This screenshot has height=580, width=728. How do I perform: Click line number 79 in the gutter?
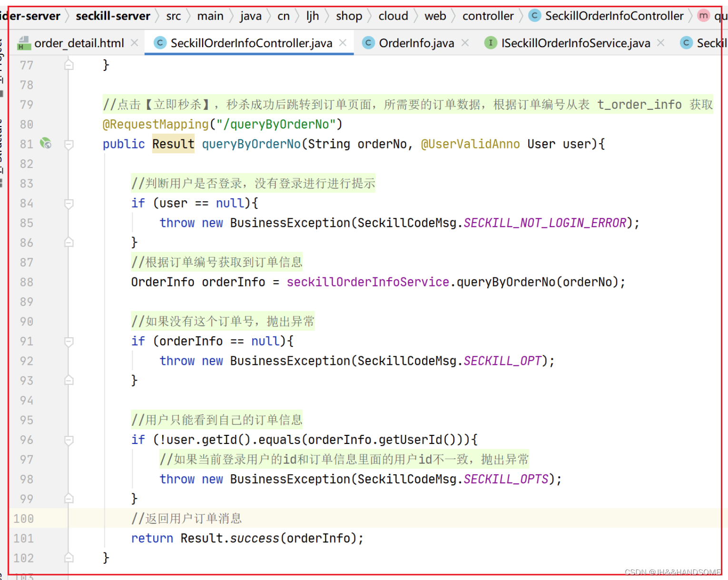pyautogui.click(x=27, y=105)
